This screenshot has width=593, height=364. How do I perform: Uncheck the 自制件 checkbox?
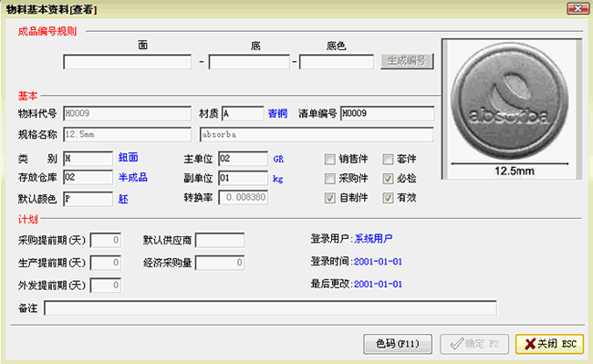pyautogui.click(x=329, y=198)
